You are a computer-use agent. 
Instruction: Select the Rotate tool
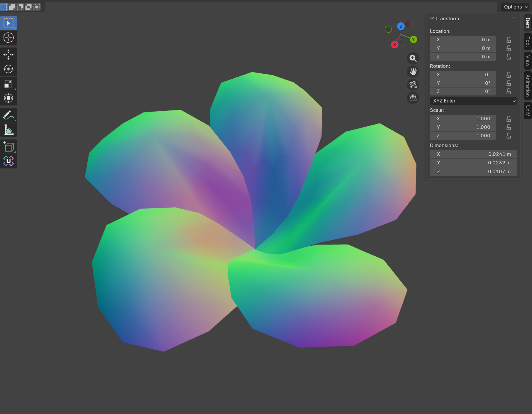tap(9, 69)
